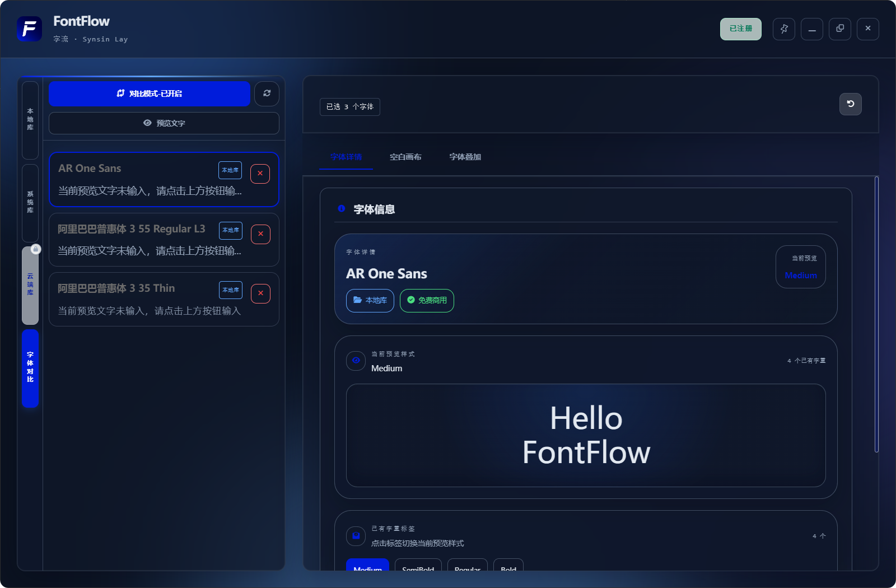Viewport: 896px width, 588px height.
Task: Select the Bold weight tag
Action: coord(508,564)
